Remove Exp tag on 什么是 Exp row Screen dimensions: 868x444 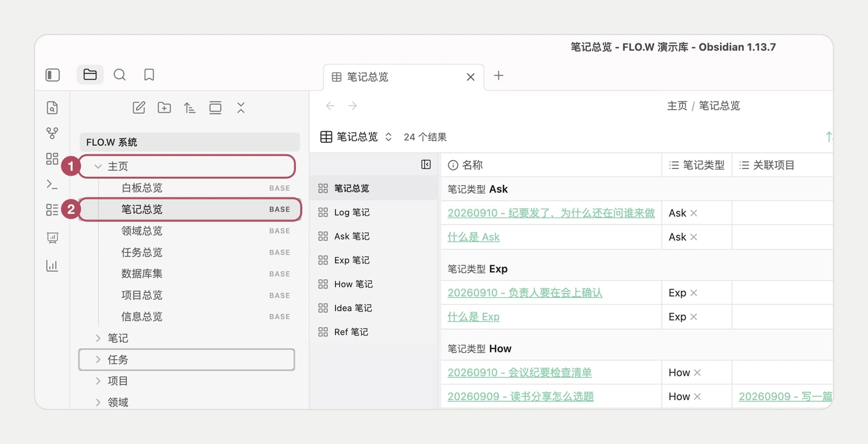pyautogui.click(x=694, y=317)
